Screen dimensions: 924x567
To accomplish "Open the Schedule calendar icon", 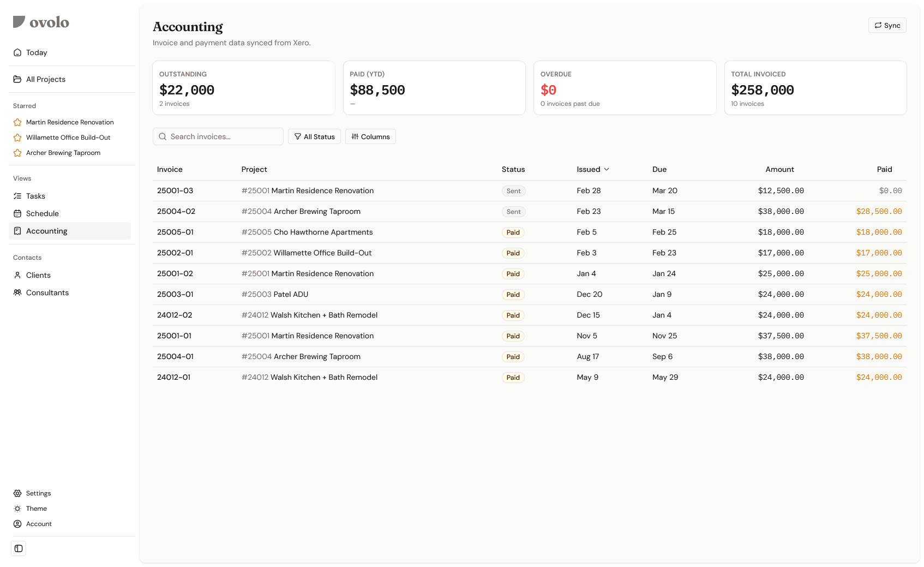I will (17, 213).
